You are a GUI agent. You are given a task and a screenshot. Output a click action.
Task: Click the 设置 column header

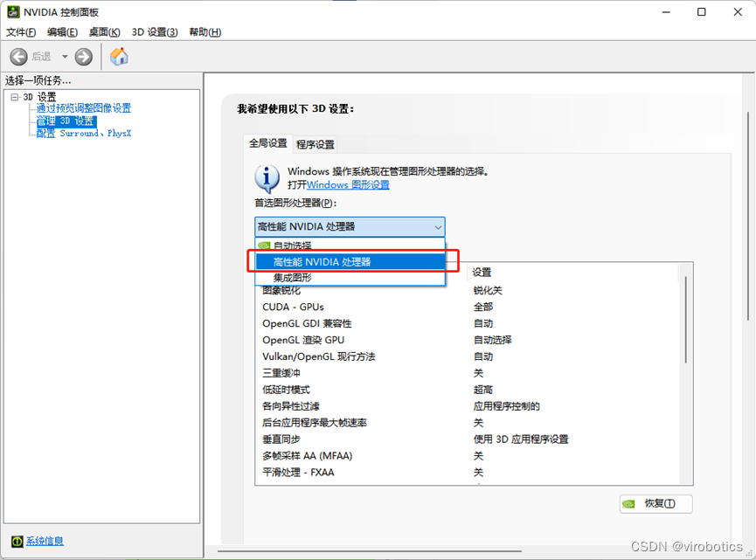pos(572,273)
